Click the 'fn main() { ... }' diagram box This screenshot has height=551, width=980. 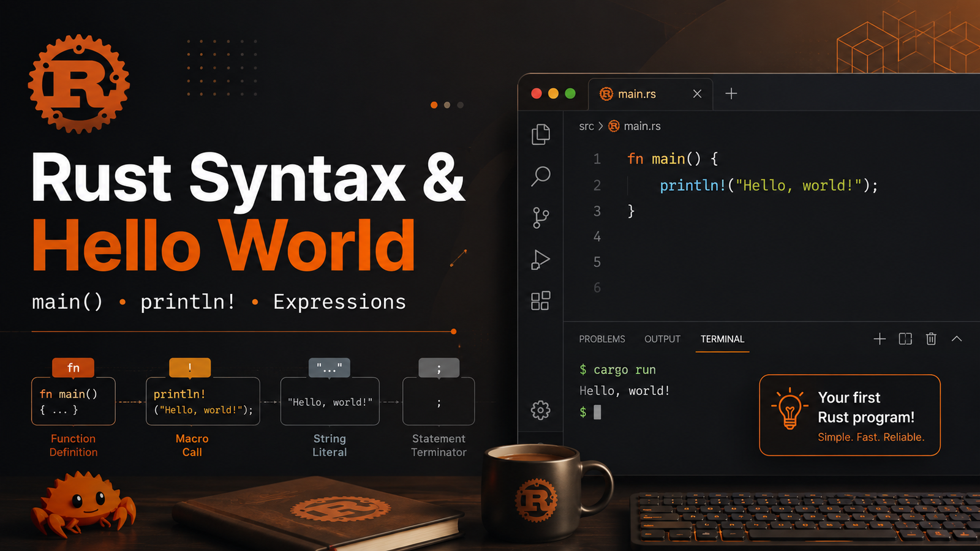[73, 401]
